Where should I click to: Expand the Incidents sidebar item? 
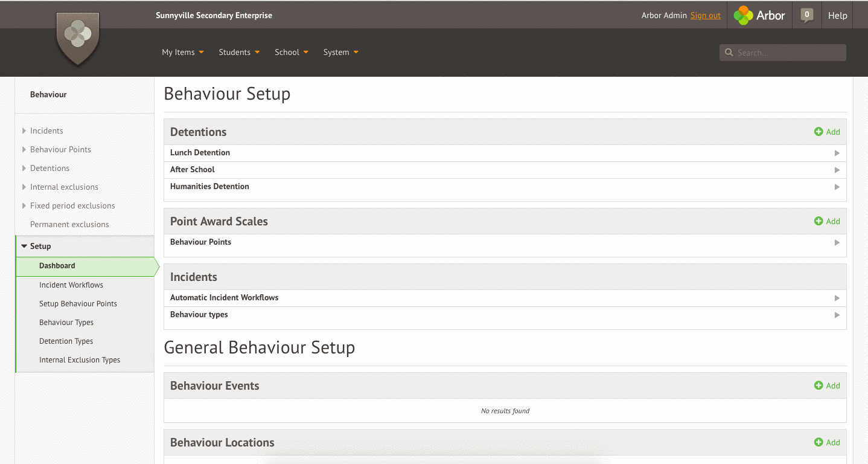(x=46, y=131)
